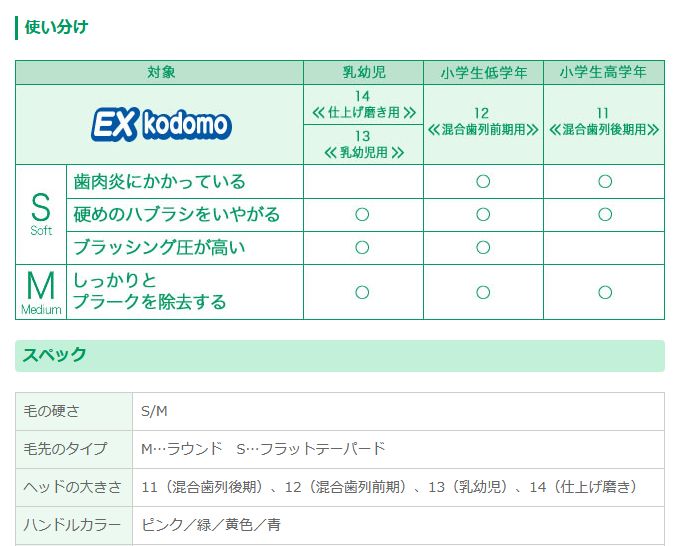
Task: Click the 14 仕上げ磨き用 cell
Action: pyautogui.click(x=363, y=105)
